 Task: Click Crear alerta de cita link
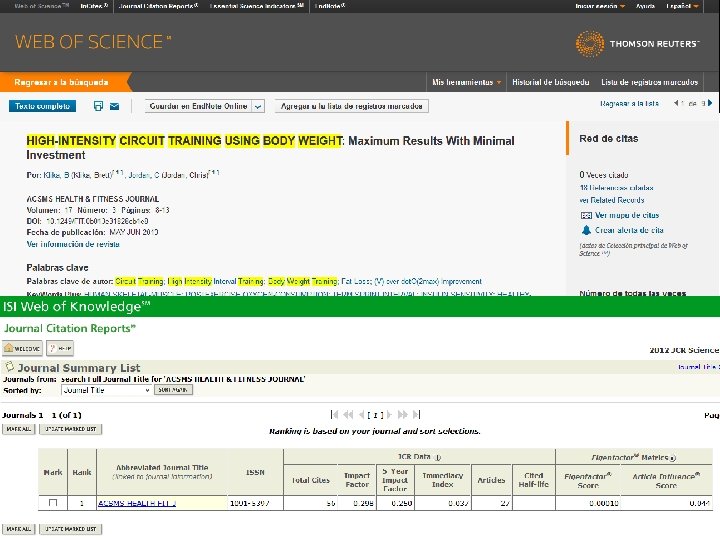[629, 230]
